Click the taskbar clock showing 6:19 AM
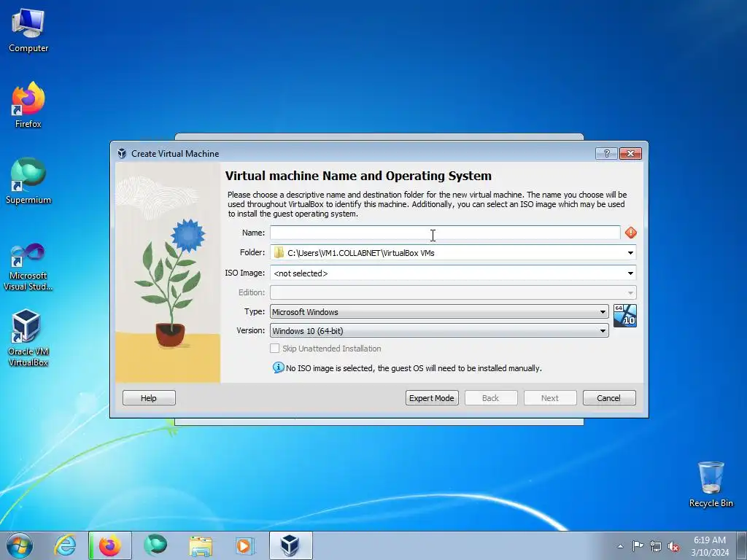The width and height of the screenshot is (747, 560). pyautogui.click(x=710, y=546)
